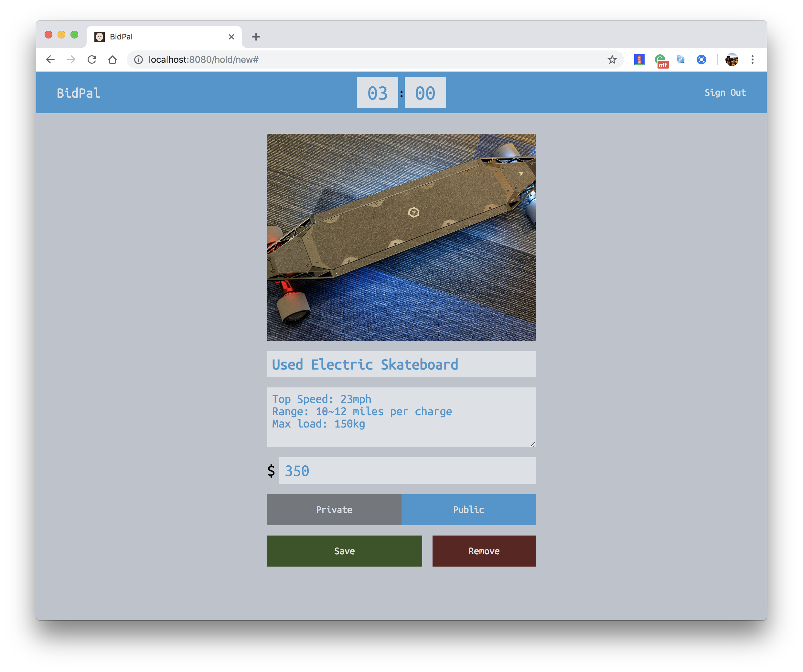Set listing visibility to Private

[334, 509]
